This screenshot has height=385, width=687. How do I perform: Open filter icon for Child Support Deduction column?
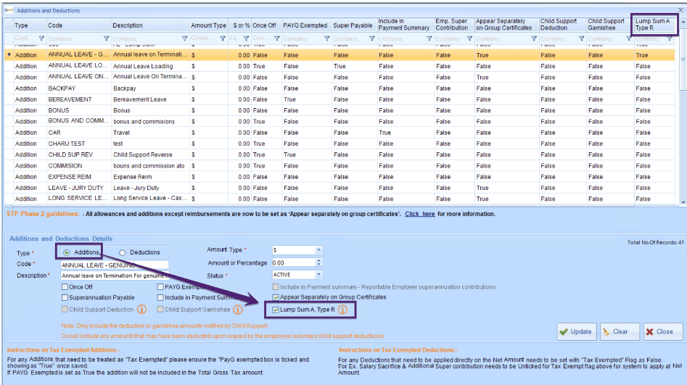pyautogui.click(x=582, y=39)
